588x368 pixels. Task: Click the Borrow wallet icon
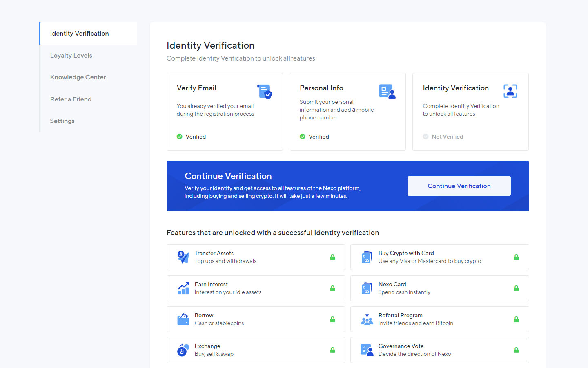coord(183,319)
